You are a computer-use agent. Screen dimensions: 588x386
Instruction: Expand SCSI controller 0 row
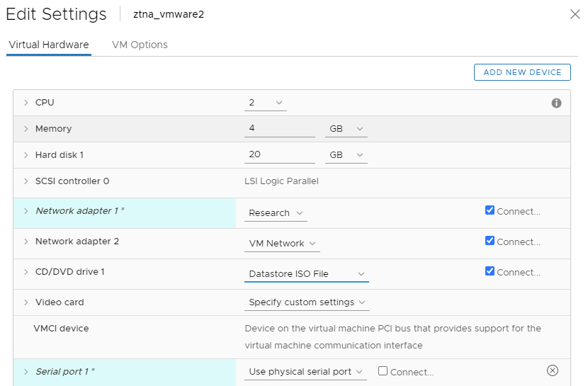[26, 181]
